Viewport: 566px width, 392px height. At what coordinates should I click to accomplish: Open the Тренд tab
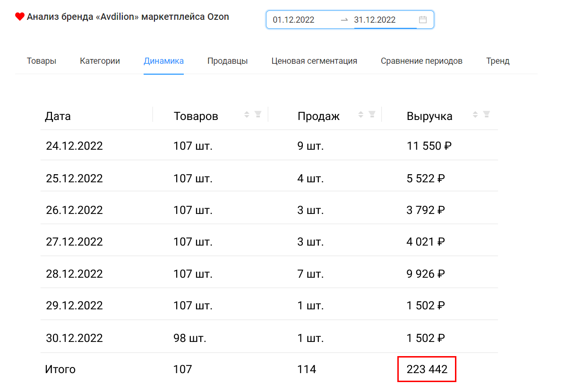tap(498, 60)
